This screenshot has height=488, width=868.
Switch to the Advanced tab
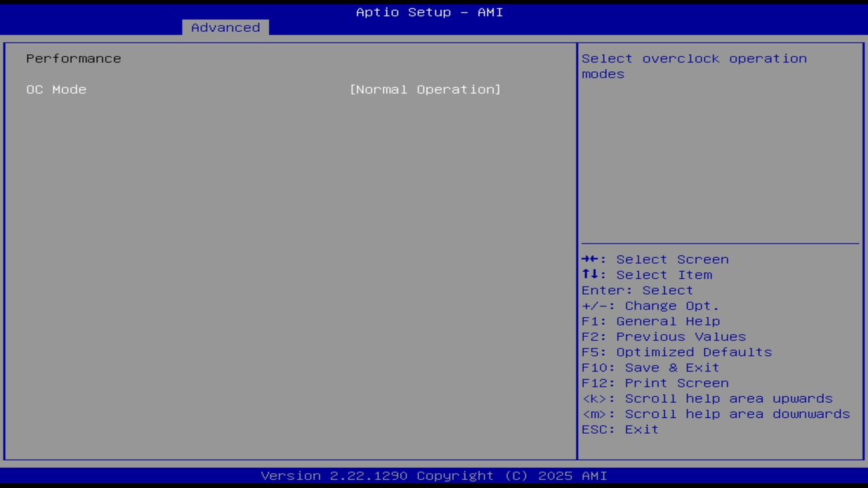click(224, 27)
